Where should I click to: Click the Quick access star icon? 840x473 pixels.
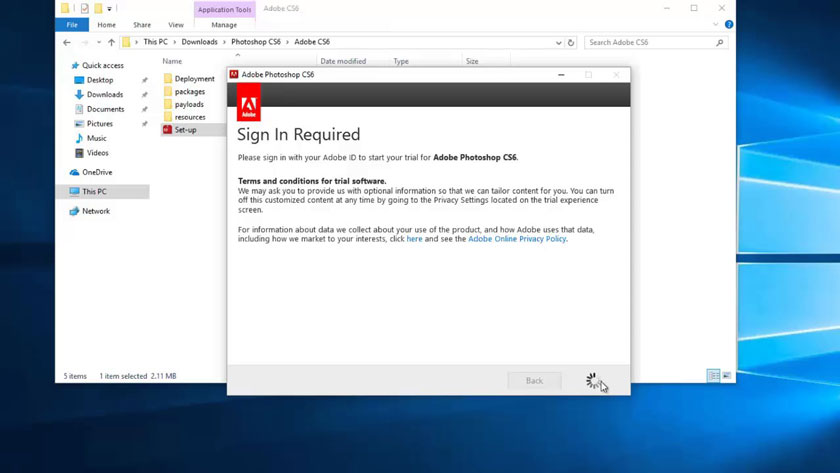(x=75, y=65)
